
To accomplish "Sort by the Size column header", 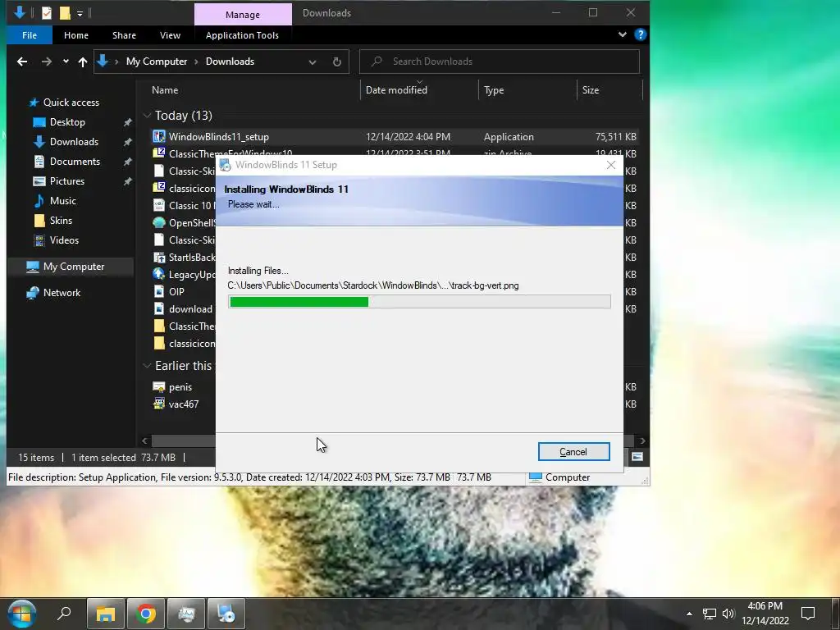I will (x=591, y=90).
